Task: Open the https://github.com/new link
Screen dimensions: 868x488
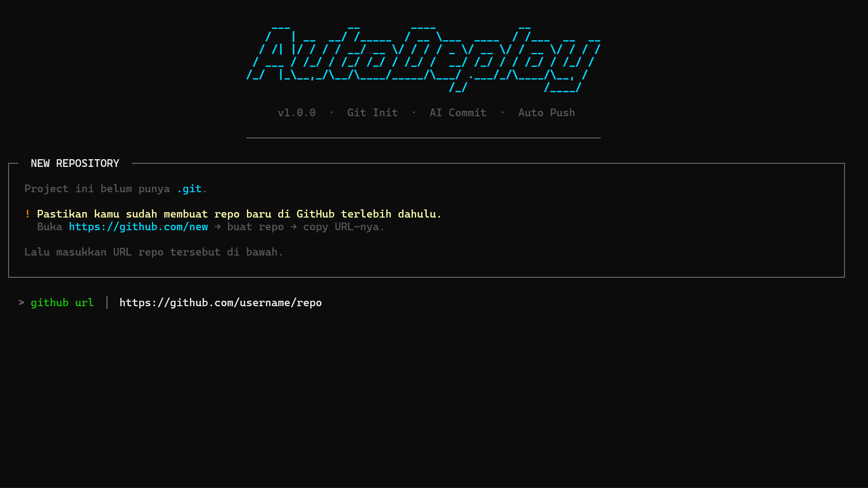Action: [138, 227]
